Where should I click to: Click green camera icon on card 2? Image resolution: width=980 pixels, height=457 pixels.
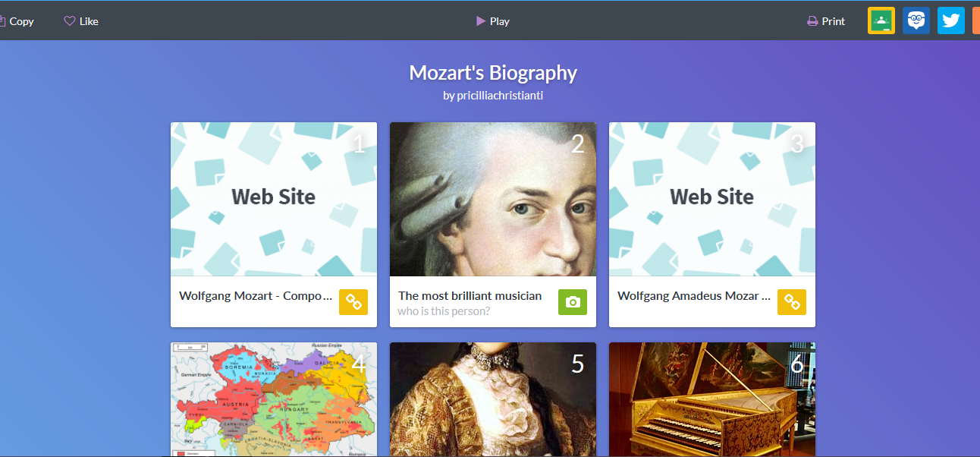pos(573,302)
